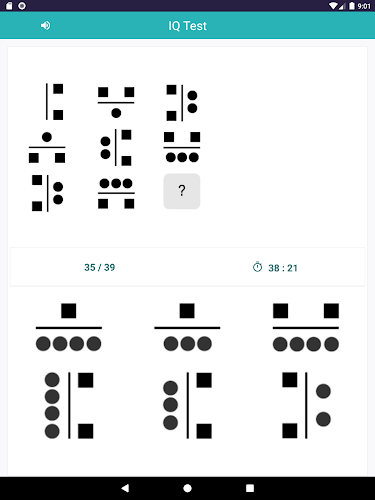Select answer with one square over four circles
Viewport: 375px width, 500px height.
pyautogui.click(x=69, y=327)
